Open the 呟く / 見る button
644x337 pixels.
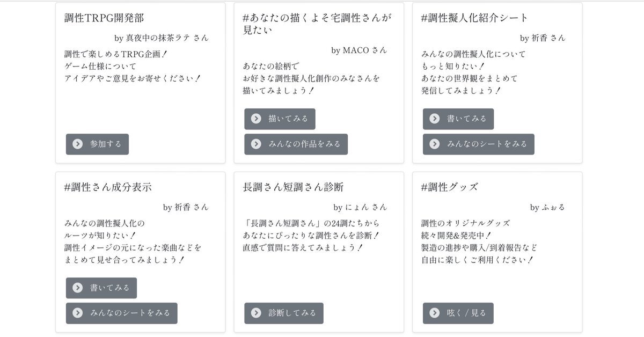[458, 313]
